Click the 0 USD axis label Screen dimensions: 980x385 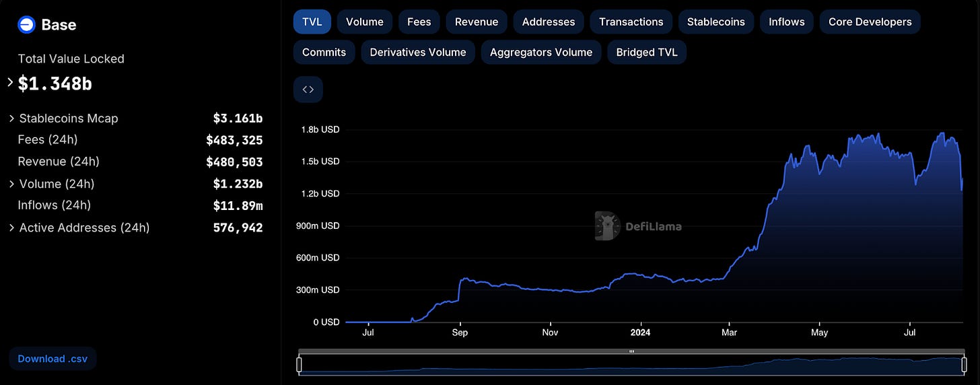pos(326,322)
